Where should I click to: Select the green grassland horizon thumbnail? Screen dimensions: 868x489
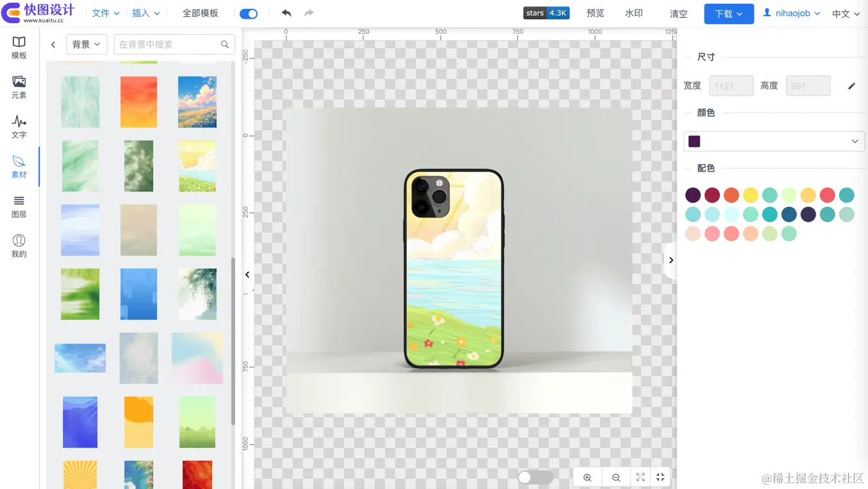[197, 422]
